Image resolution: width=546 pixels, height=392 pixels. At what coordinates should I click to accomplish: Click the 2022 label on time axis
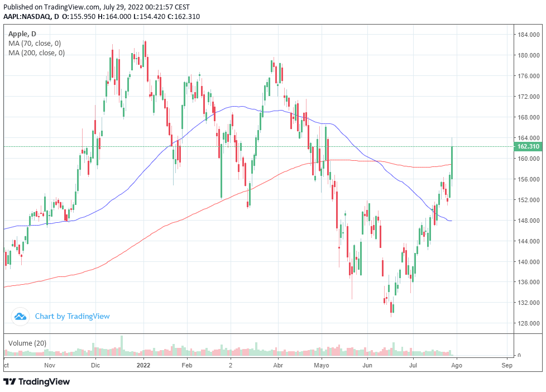coord(143,365)
